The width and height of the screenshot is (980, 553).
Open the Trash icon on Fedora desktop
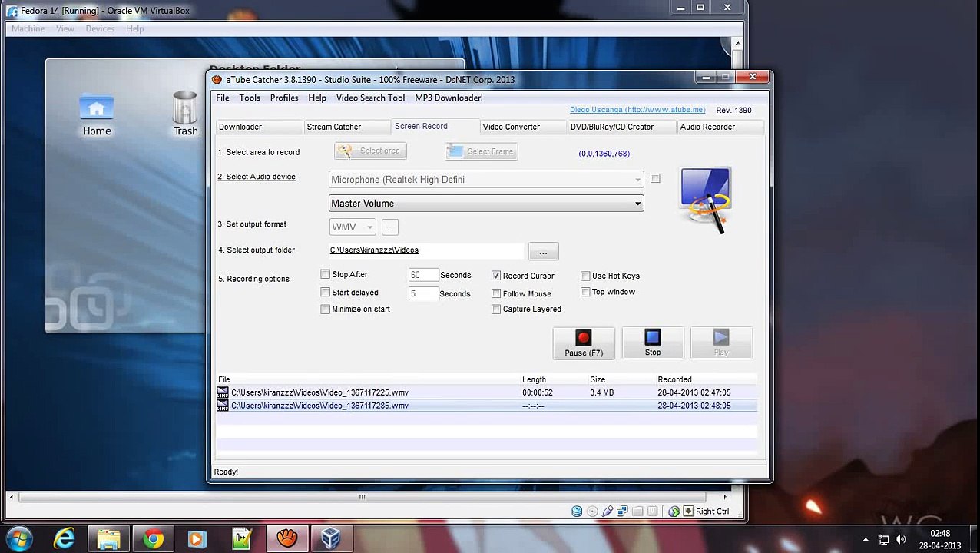pyautogui.click(x=185, y=114)
